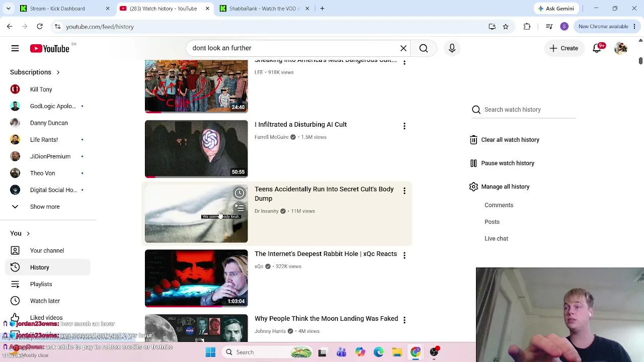Image resolution: width=644 pixels, height=362 pixels.
Task: Open options for Internet's Deepest Rabbit Hole
Action: (x=405, y=255)
